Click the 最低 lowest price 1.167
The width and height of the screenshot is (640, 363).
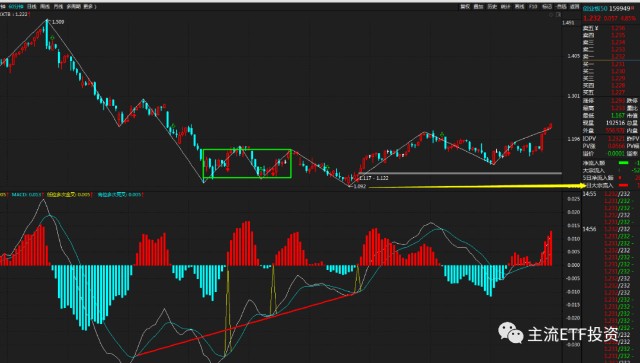pos(618,116)
